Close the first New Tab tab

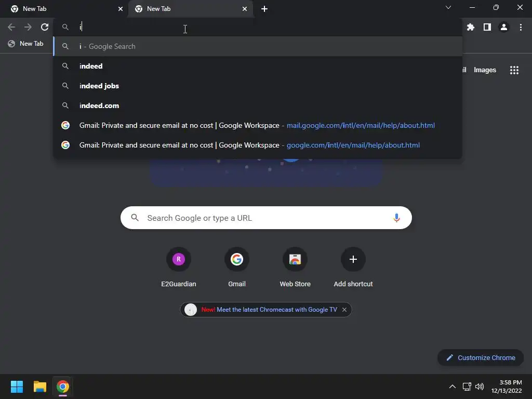[x=121, y=9]
